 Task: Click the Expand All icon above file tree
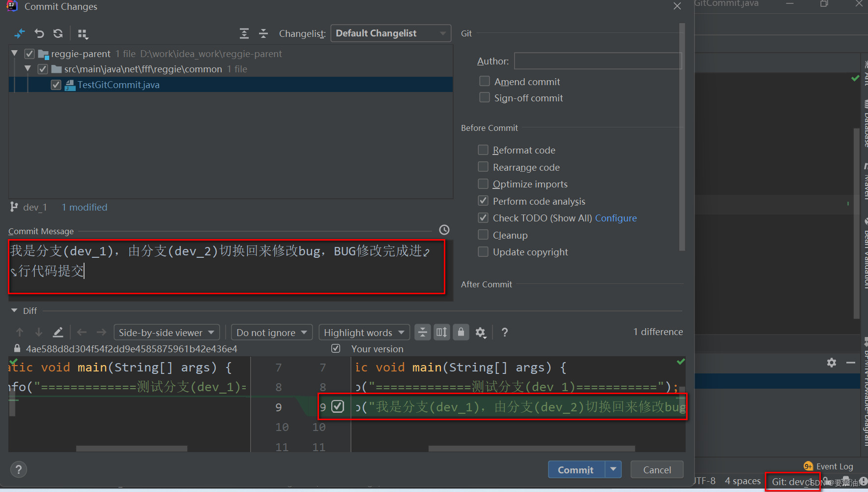[244, 33]
